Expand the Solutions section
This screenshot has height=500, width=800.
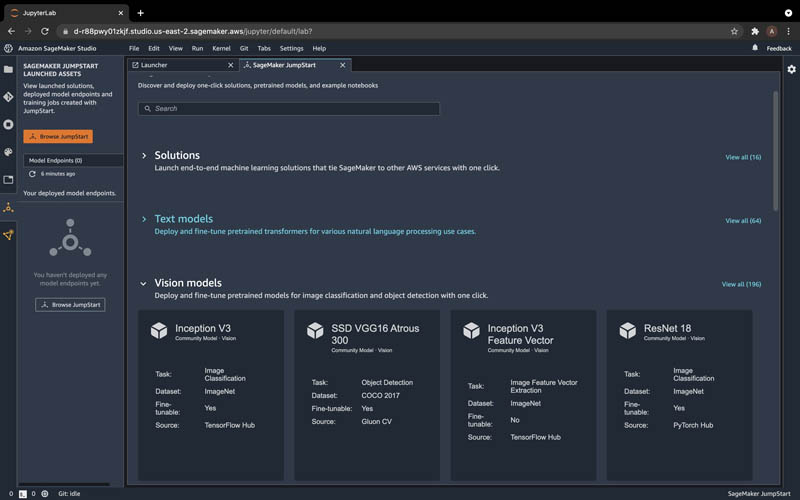[144, 156]
